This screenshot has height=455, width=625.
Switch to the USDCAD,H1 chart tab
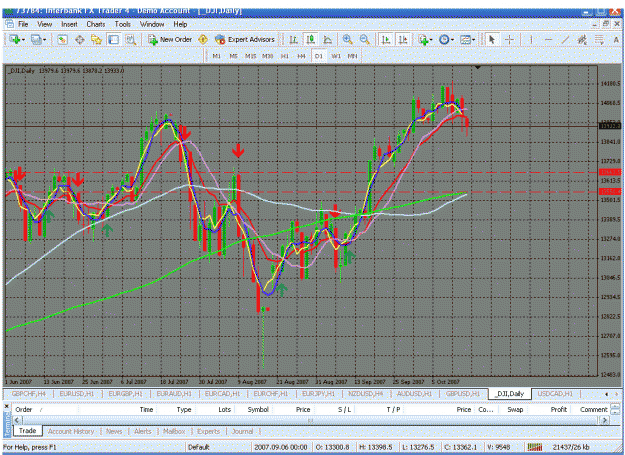point(555,394)
